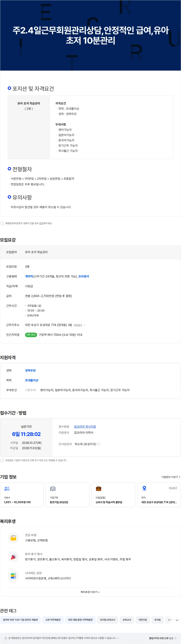Click the info icon beside 채용정보에 잘못된 내용
This screenshot has width=181, height=644.
click(2, 223)
